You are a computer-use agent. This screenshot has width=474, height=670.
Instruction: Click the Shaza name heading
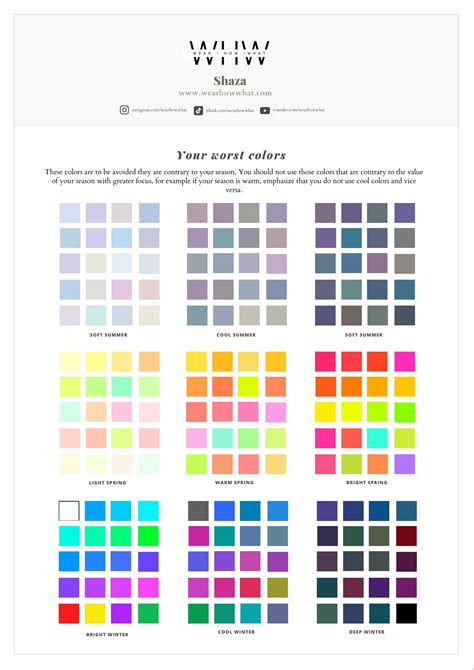click(230, 81)
